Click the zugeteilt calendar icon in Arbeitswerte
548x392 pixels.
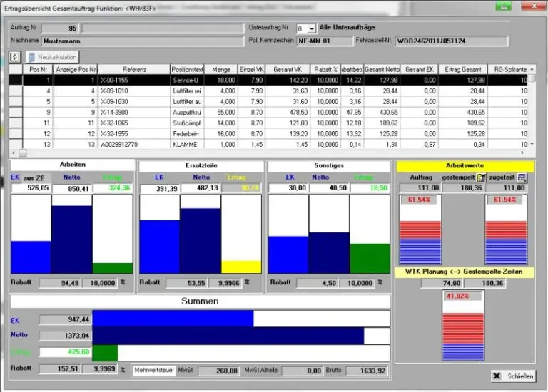[x=522, y=177]
